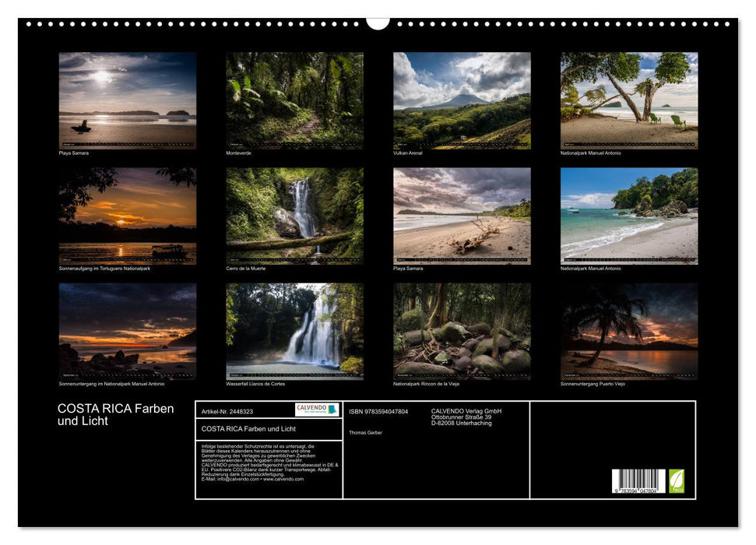
Task: Click the info@calvendo.com email address
Action: pos(238,479)
